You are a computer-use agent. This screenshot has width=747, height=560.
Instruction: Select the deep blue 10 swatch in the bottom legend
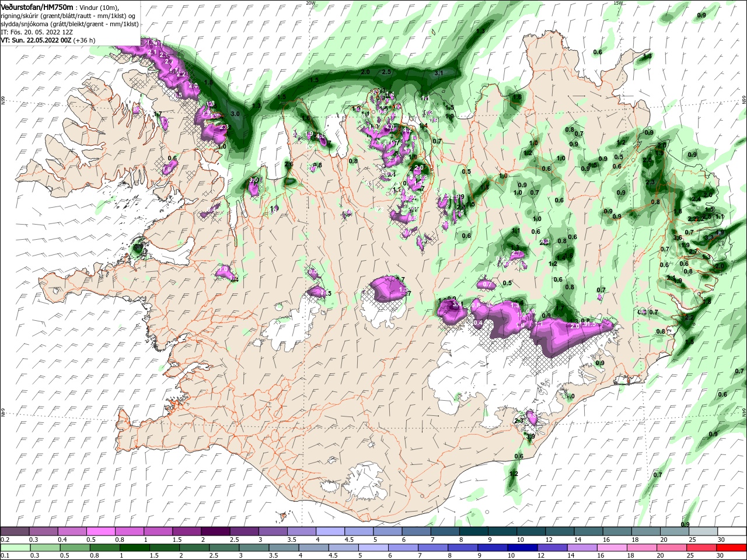point(522,548)
